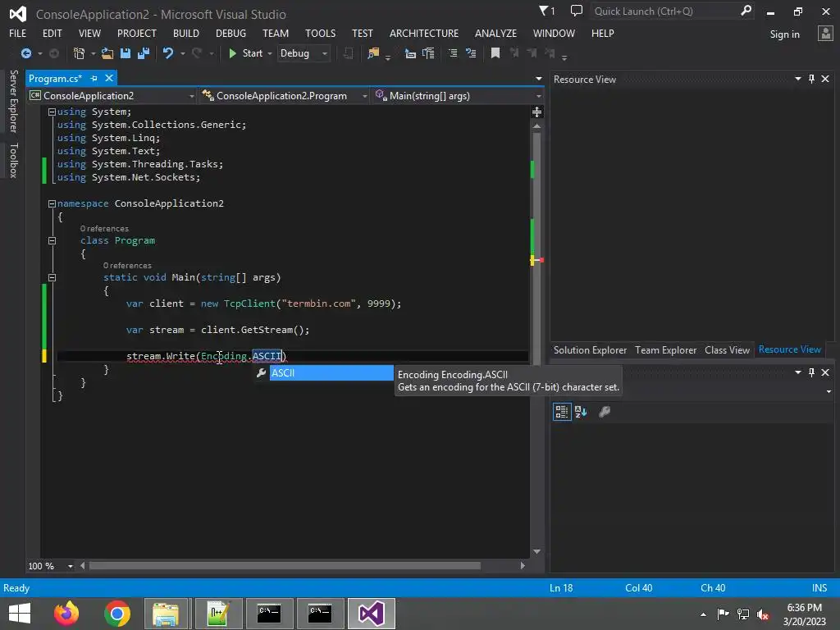Open the ConsoleApplication2 project dropdown
The width and height of the screenshot is (840, 630).
pos(112,96)
